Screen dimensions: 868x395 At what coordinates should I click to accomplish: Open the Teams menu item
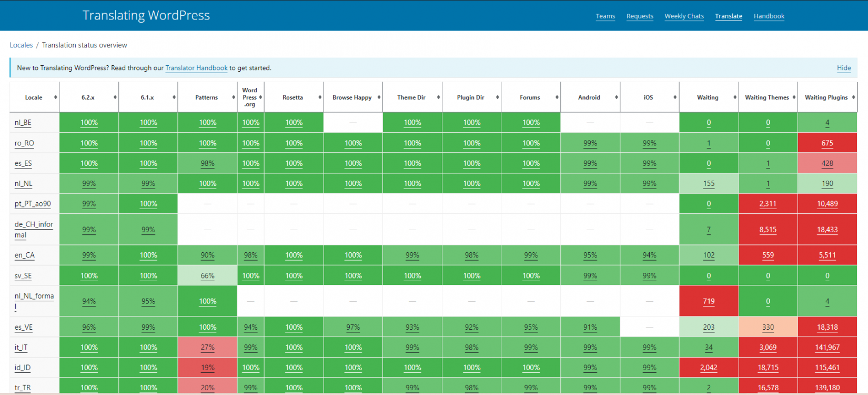click(605, 16)
